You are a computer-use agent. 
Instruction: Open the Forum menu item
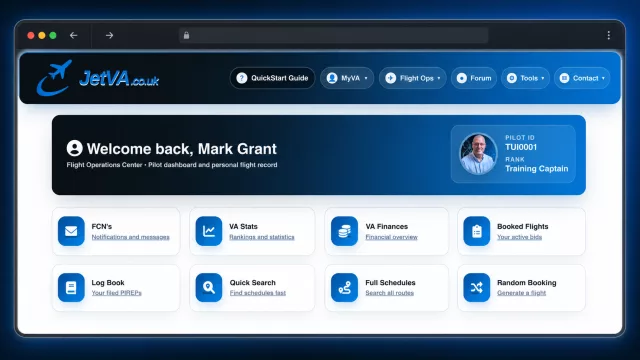[474, 78]
